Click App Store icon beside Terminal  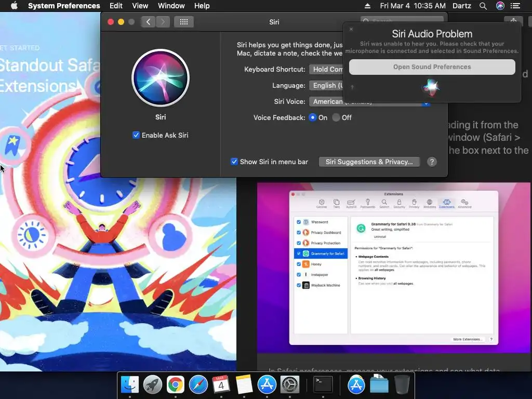[356, 384]
